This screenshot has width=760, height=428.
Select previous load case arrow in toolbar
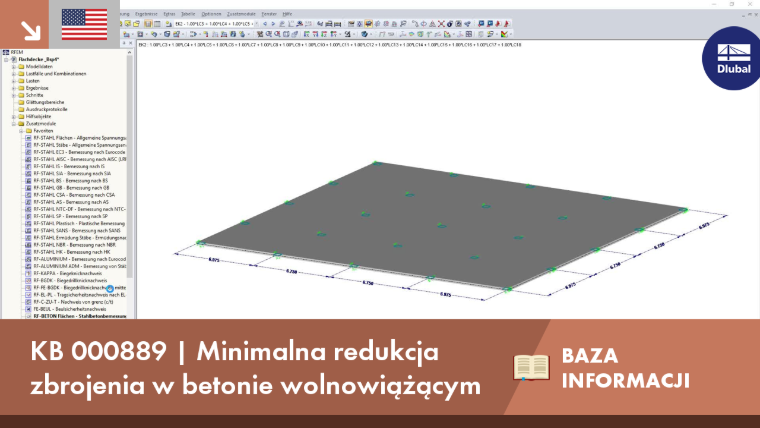pos(265,24)
